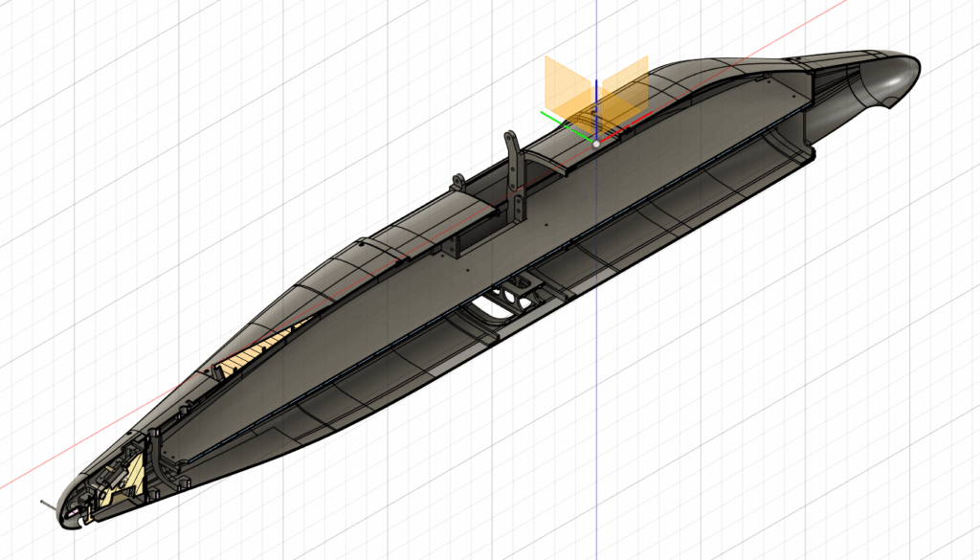Click the thin probe at fuselage tip
The image size is (980, 560).
pyautogui.click(x=48, y=505)
